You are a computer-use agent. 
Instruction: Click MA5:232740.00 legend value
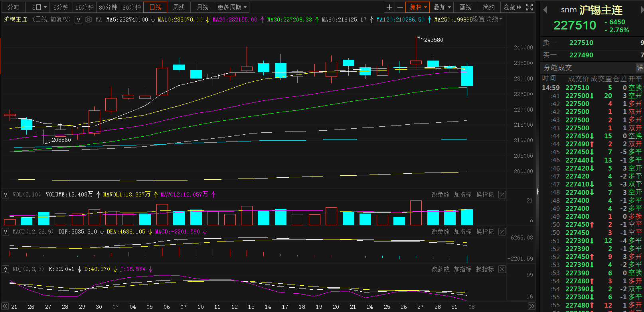coord(127,20)
